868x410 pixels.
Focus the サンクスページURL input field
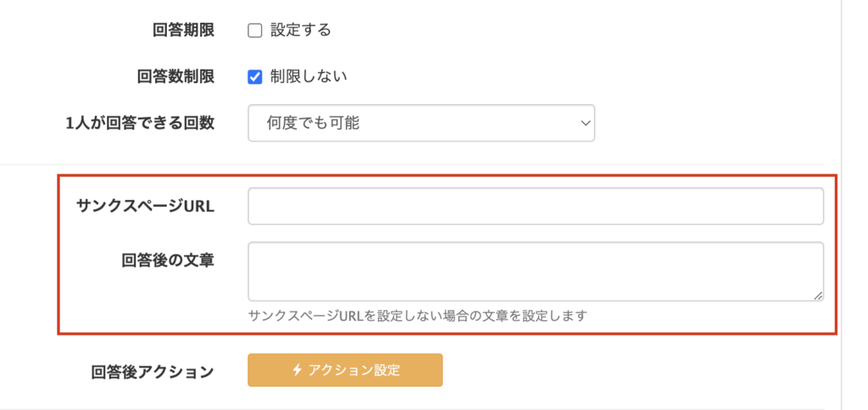[536, 207]
